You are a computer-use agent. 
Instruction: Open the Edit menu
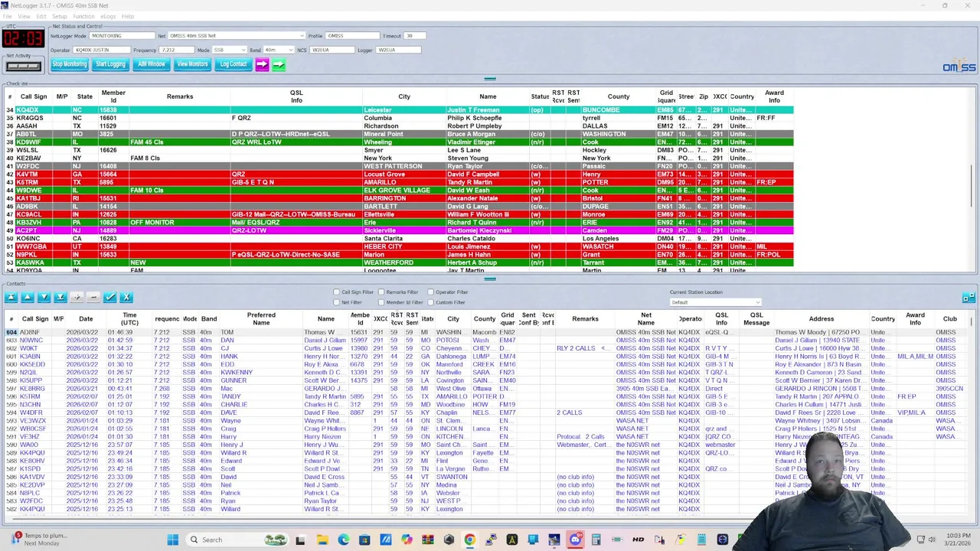41,16
